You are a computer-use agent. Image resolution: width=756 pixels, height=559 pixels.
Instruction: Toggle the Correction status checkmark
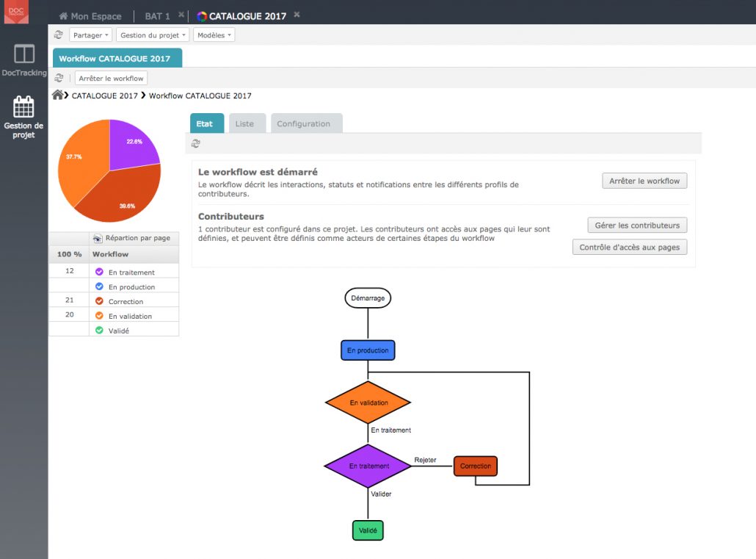(x=99, y=300)
